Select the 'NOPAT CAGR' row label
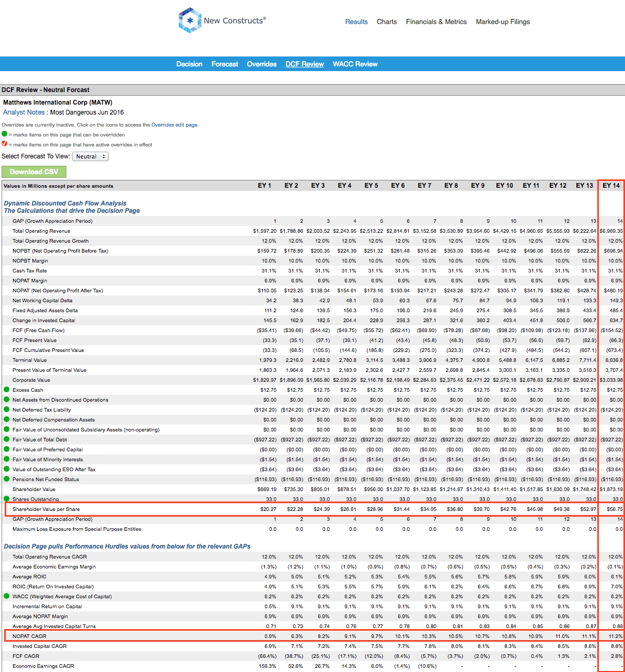Screen dimensions: 625x672 click(29, 636)
